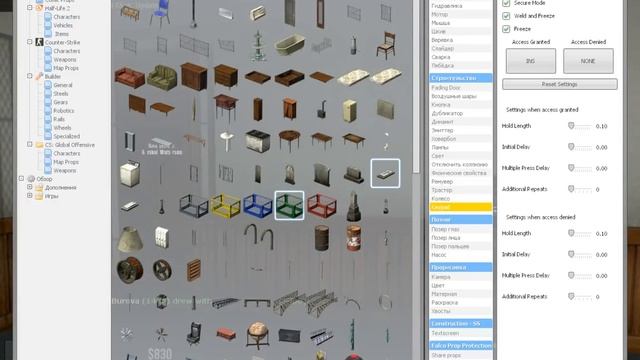The width and height of the screenshot is (640, 360).
Task: Open the Wheels category under Builder
Action: [x=62, y=128]
